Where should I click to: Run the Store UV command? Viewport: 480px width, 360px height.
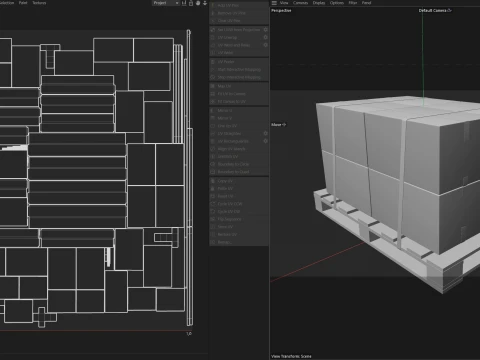239,227
